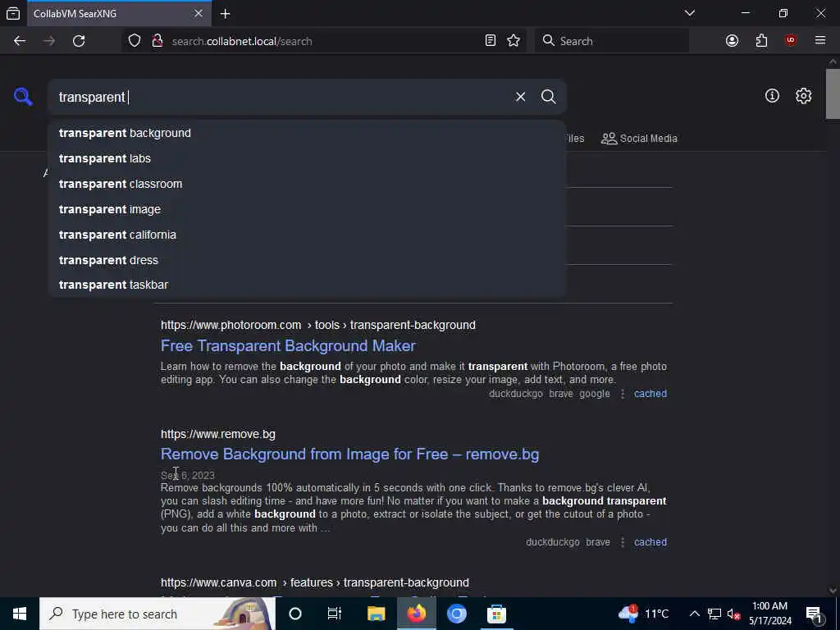Select suggestion transparent labs
Viewport: 840px width, 630px height.
(307, 158)
